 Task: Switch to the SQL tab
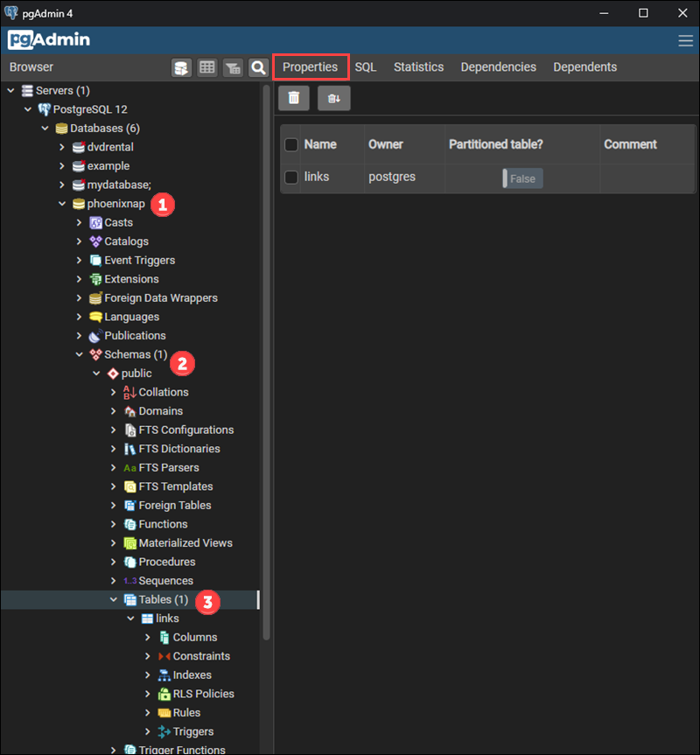point(365,66)
